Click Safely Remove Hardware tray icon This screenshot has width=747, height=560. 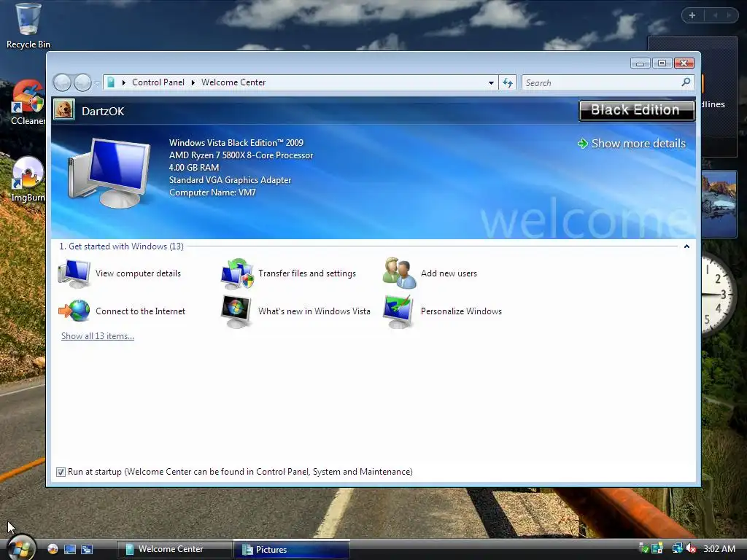pos(643,548)
